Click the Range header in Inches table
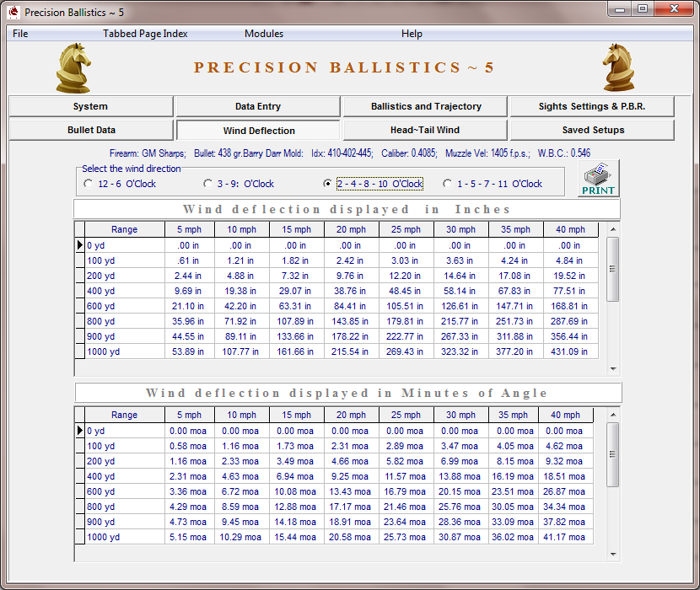The image size is (700, 590). (x=125, y=229)
